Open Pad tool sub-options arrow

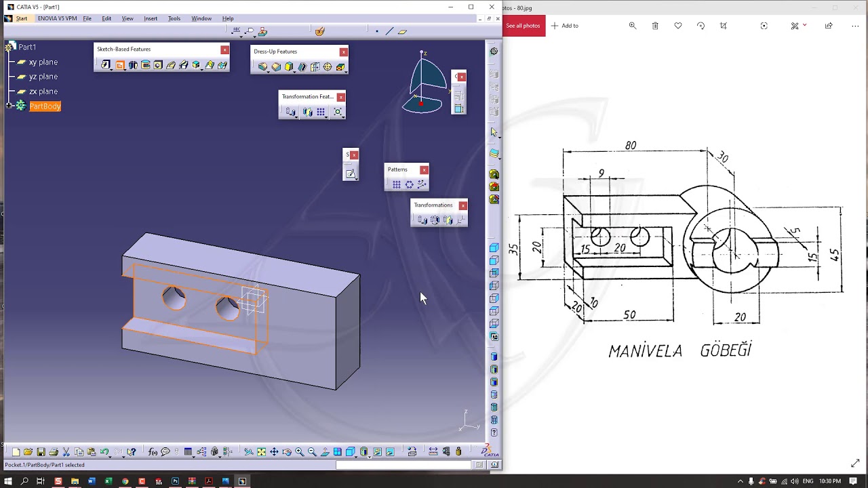pyautogui.click(x=112, y=69)
